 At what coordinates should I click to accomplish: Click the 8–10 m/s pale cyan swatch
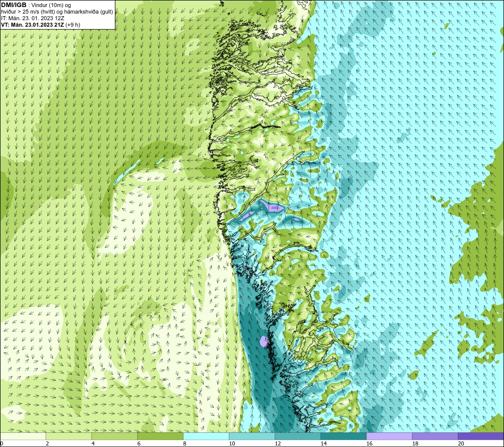206,436
